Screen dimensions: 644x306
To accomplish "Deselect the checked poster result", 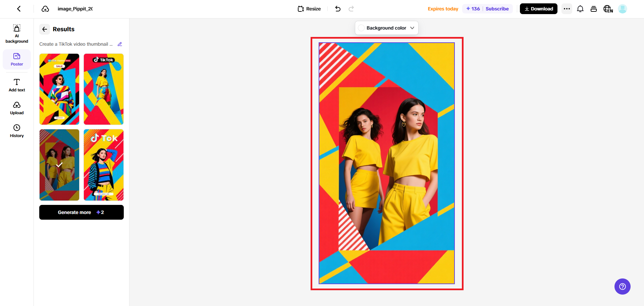I will (59, 165).
